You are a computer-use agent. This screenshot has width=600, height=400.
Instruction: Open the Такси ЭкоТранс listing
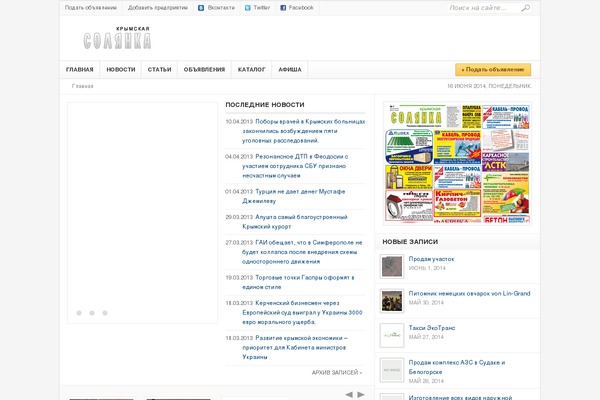[x=432, y=328]
